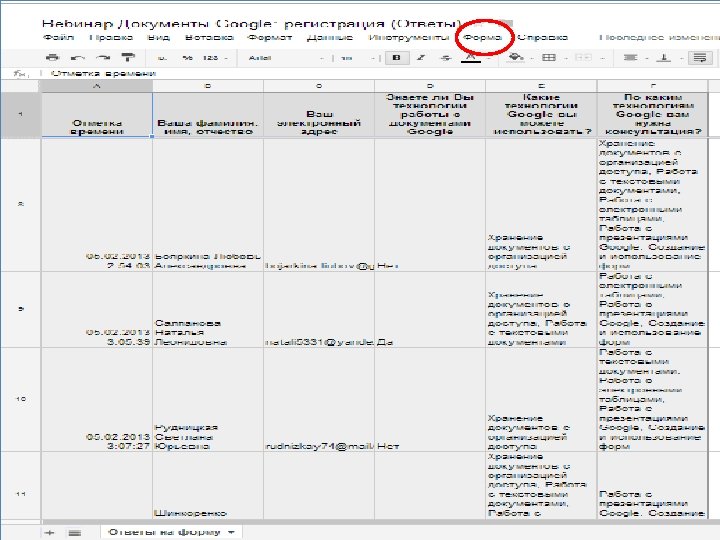720x540 pixels.
Task: Open the font size 10 dropdown
Action: 358,58
